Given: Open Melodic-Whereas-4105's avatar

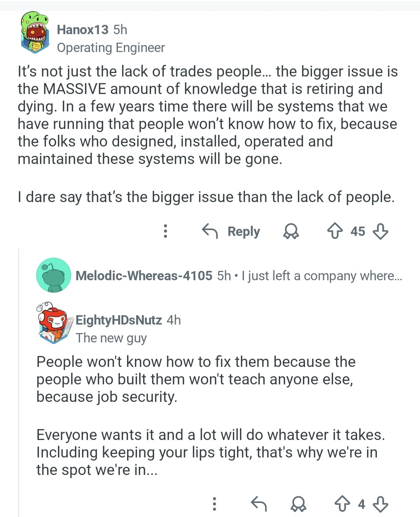Looking at the screenshot, I should (x=53, y=275).
